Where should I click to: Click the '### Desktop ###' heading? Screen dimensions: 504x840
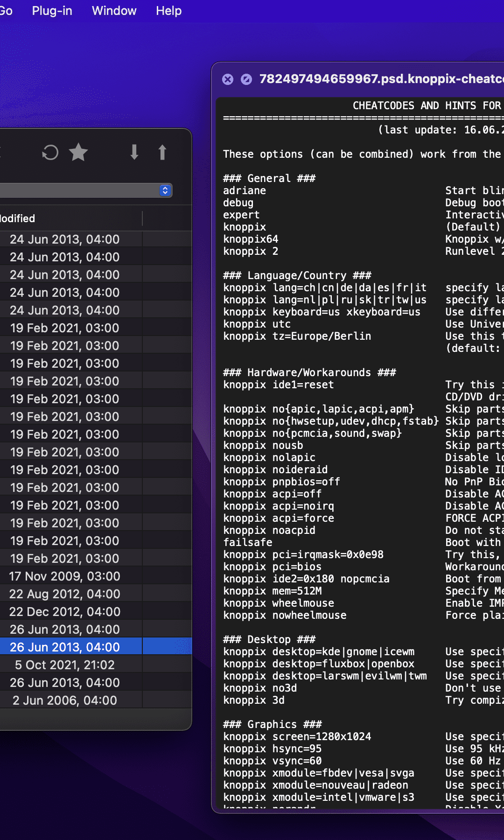point(269,639)
